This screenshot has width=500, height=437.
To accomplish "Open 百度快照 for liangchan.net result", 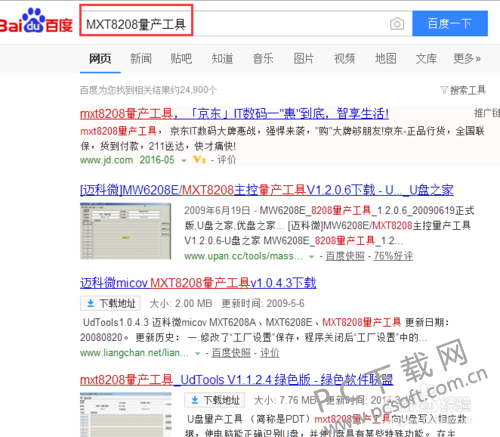I will tap(231, 353).
